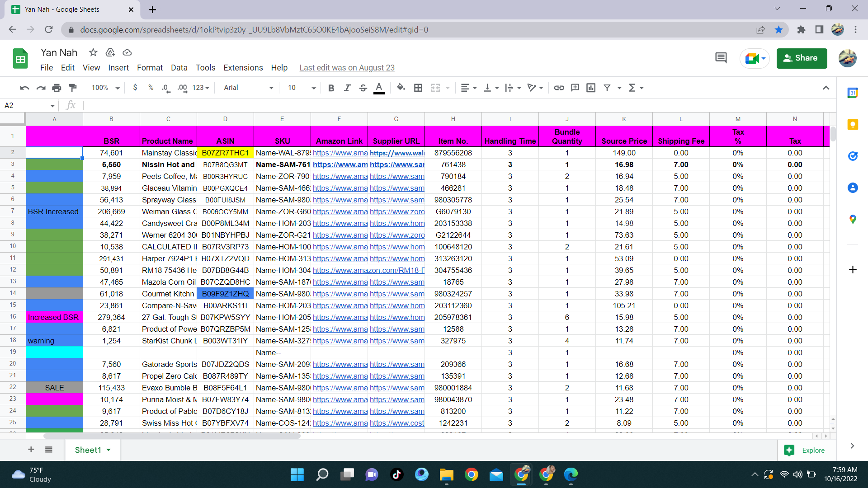Open comment history icon
The width and height of the screenshot is (868, 488).
click(x=721, y=58)
